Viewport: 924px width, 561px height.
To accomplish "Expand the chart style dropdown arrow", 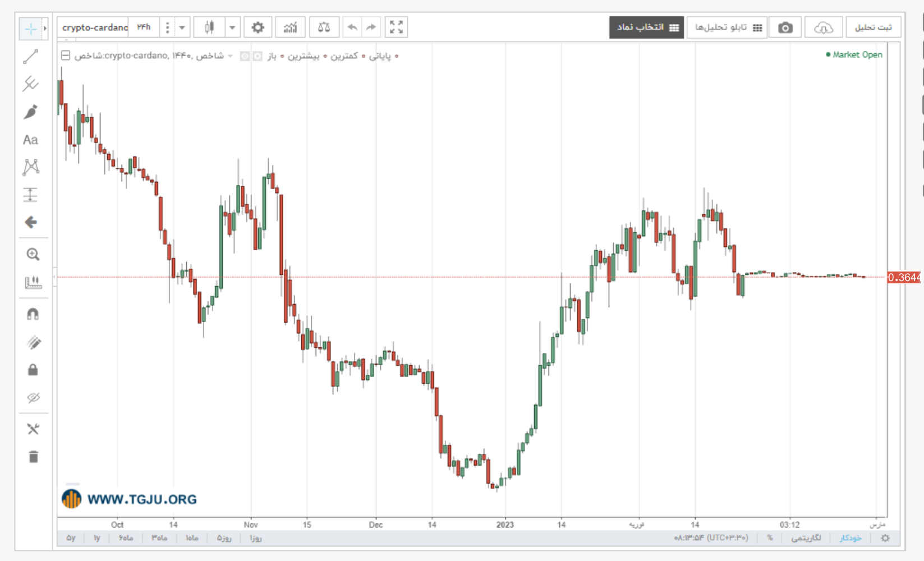I will pos(232,27).
